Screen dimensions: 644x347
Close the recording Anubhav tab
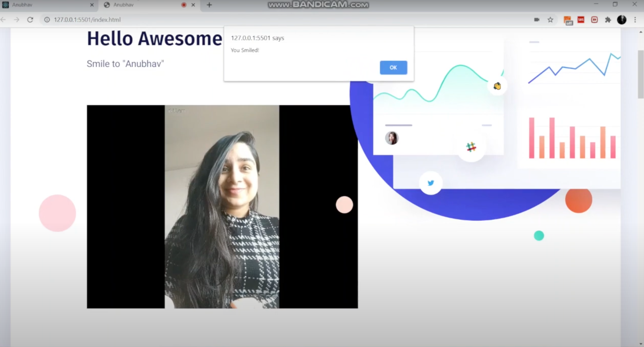193,5
